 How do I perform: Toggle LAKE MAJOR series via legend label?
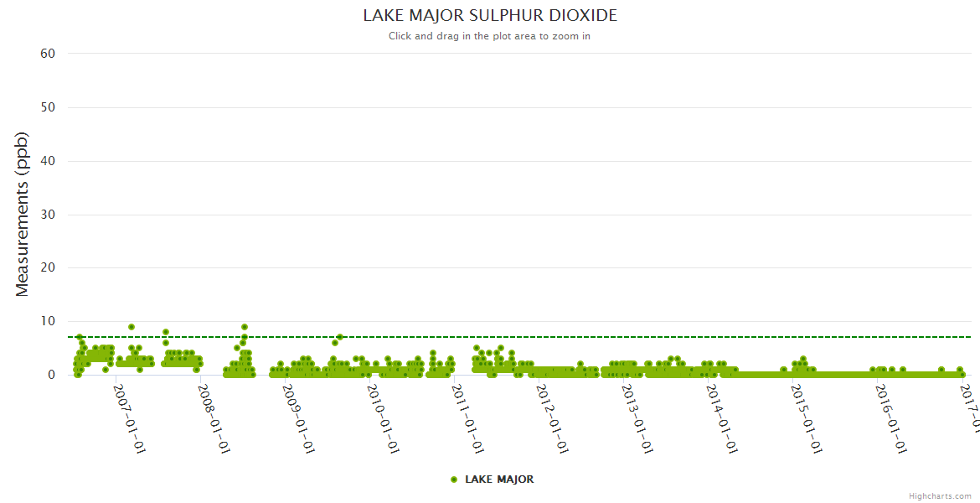(499, 480)
